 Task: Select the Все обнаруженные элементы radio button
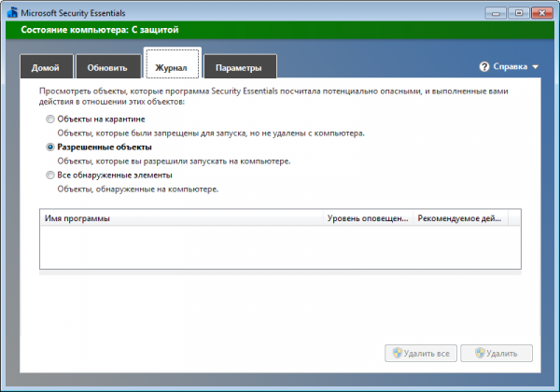(50, 175)
